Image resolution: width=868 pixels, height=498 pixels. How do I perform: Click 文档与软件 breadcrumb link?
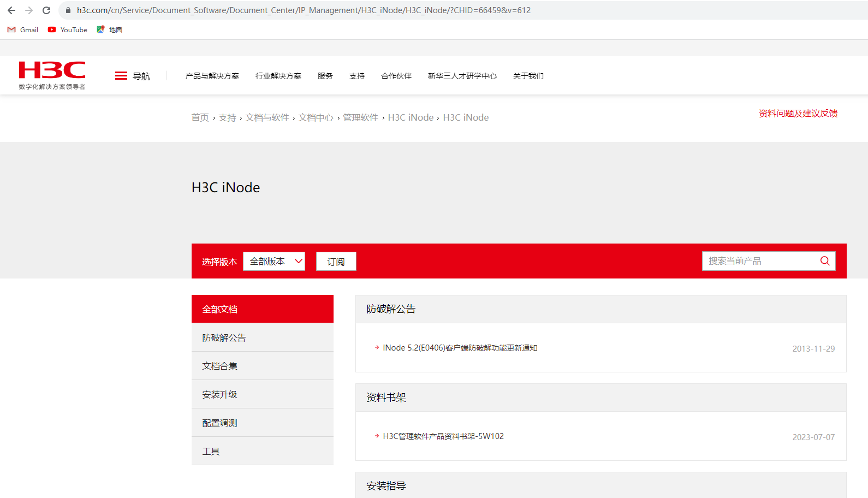[x=267, y=117]
